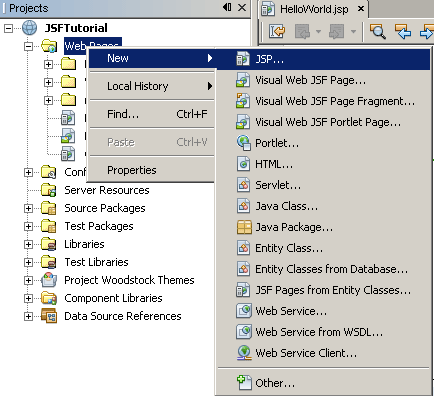Image resolution: width=434 pixels, height=396 pixels.
Task: Create a new HTML... file
Action: pyautogui.click(x=323, y=164)
